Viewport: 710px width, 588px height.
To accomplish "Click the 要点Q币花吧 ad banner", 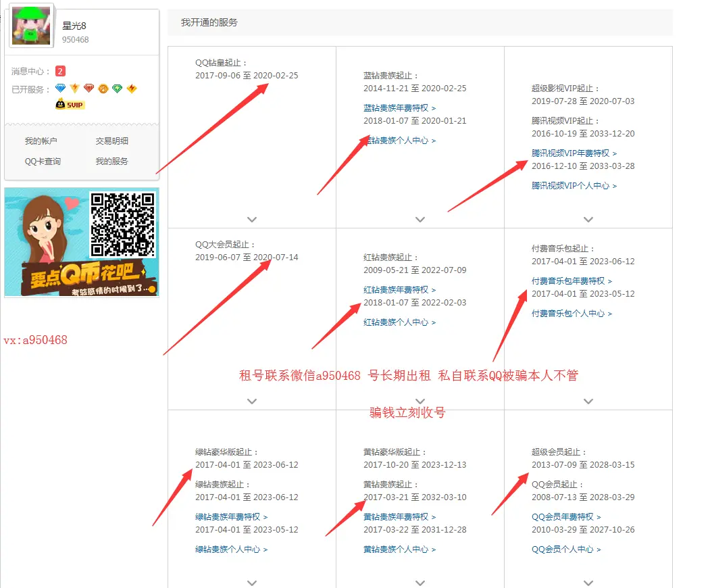I will (82, 243).
